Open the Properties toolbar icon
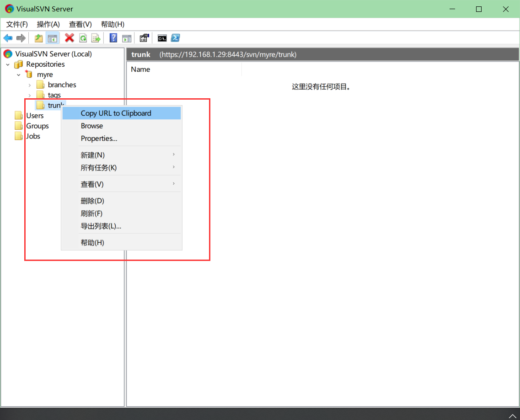Screen dimensions: 520x420 coord(144,38)
